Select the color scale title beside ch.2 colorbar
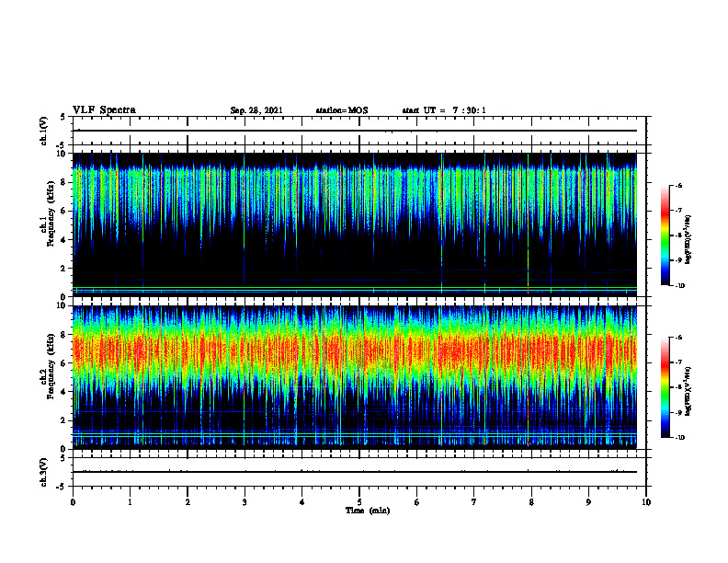 pos(688,392)
